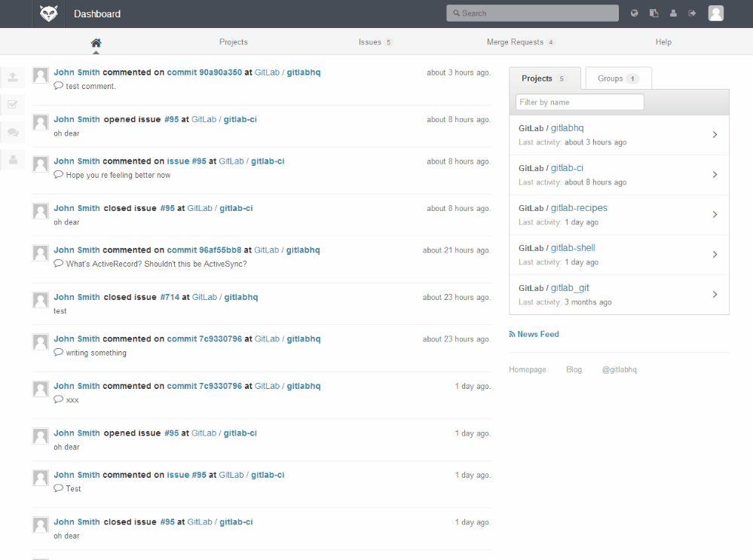Click the project Filter by name field
The height and width of the screenshot is (560, 753).
pos(580,101)
